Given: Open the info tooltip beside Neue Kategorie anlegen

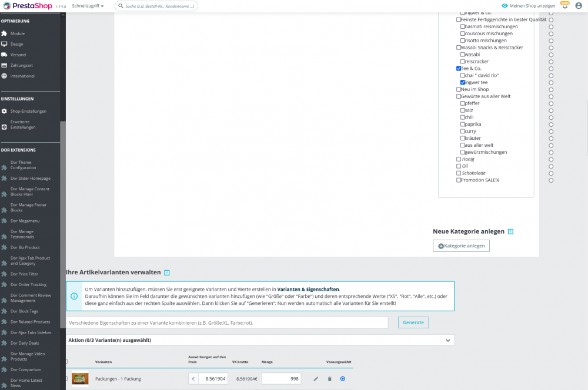Looking at the screenshot, I should pos(509,231).
